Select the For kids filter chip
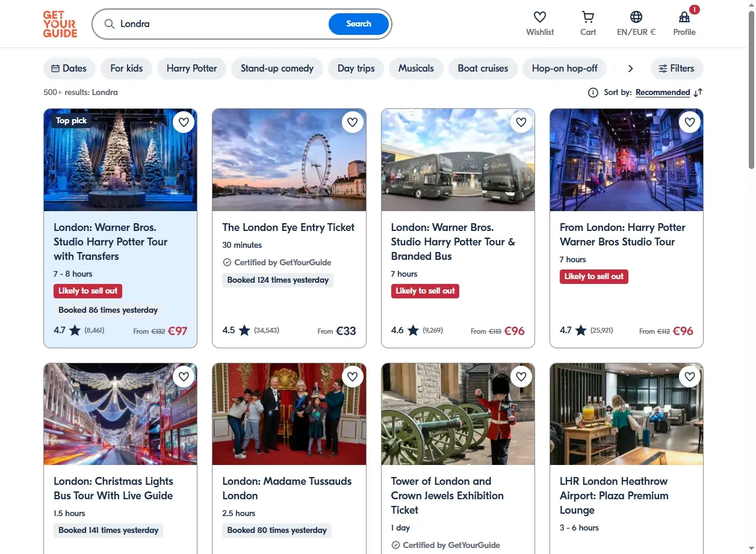 pos(126,69)
